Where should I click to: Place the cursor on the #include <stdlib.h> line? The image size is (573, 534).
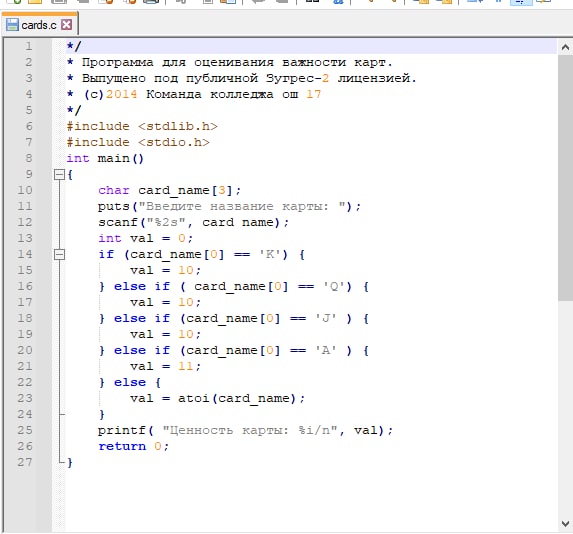(x=142, y=126)
